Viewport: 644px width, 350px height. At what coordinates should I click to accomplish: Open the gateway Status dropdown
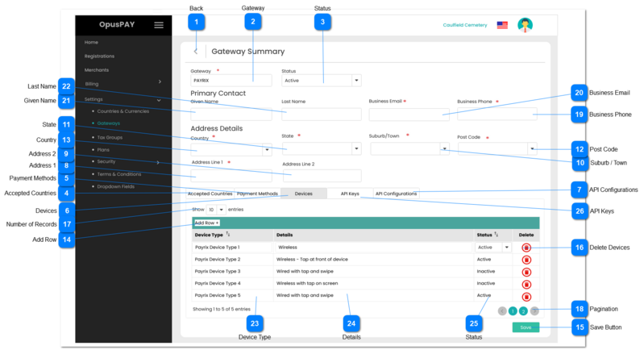(x=356, y=81)
